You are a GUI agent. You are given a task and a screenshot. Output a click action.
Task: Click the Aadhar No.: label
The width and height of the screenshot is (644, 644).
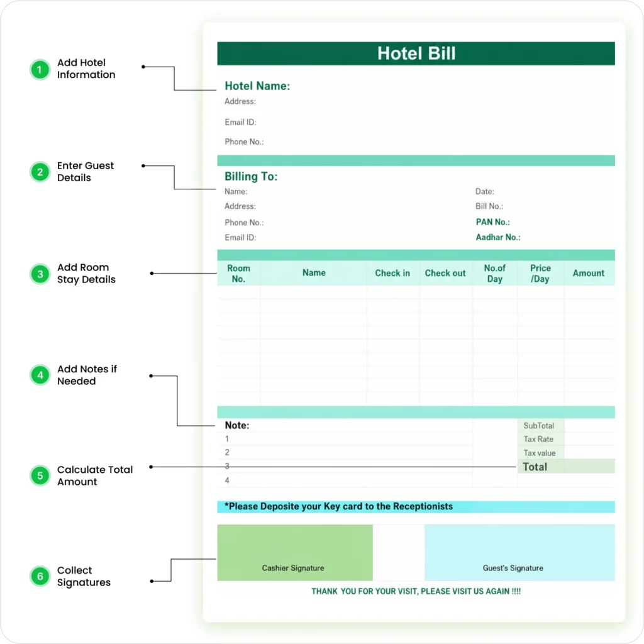pos(498,237)
